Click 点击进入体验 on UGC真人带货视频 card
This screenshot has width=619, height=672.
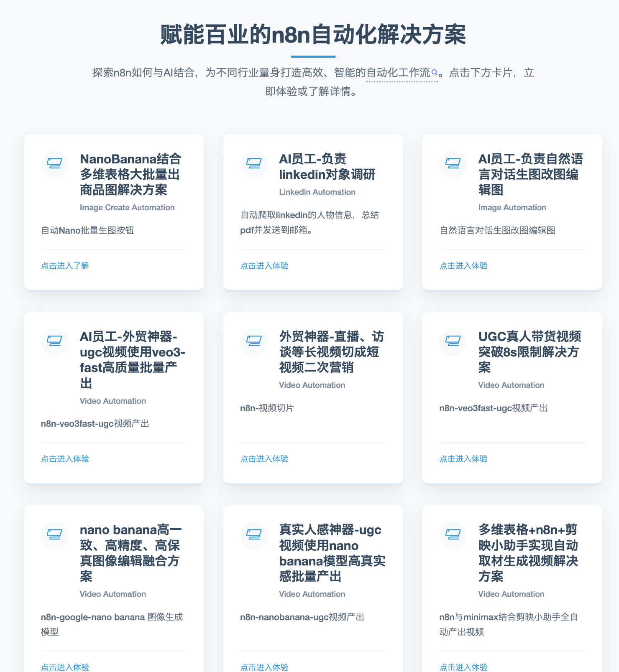[x=463, y=459]
